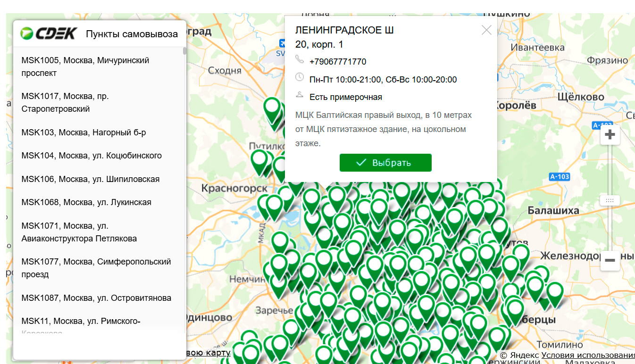Select MSK1077 Симферопольский проезд pickup point
Viewport: 635px width, 364px height.
click(x=96, y=268)
